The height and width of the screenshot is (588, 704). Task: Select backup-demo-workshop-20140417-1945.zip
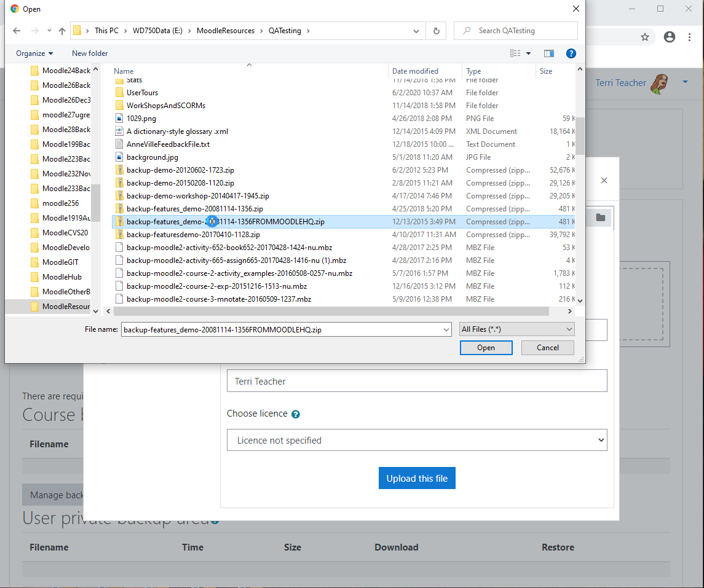197,196
